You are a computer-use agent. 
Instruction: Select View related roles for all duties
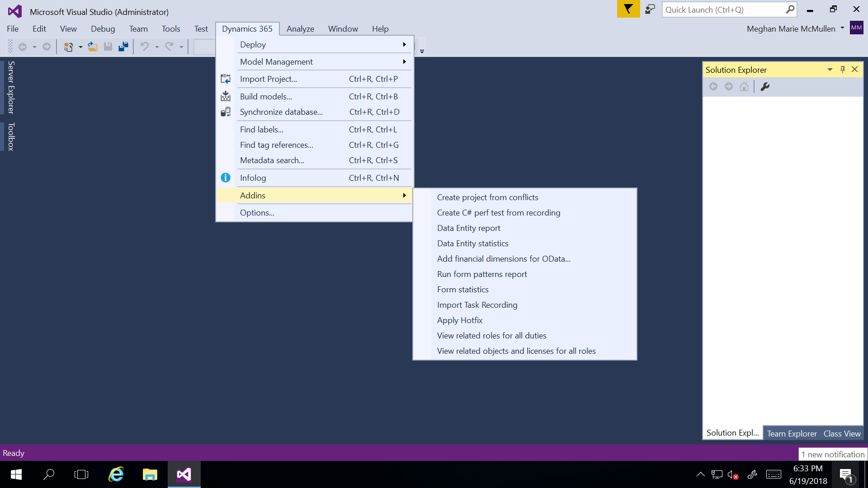point(491,335)
